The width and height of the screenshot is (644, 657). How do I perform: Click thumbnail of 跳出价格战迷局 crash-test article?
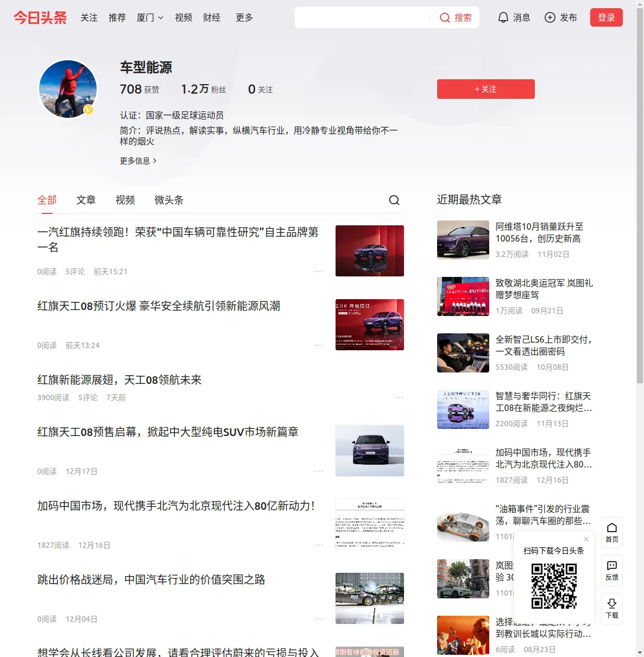tap(370, 598)
